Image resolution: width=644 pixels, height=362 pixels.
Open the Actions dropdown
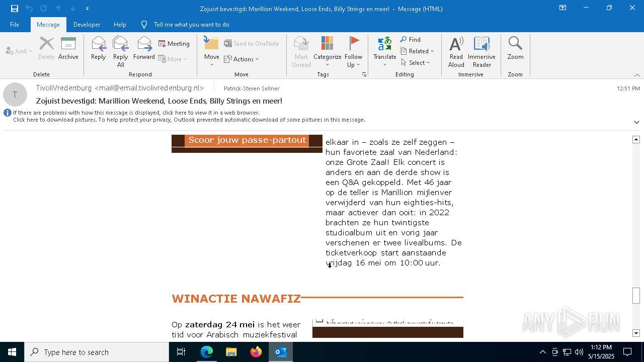[242, 59]
